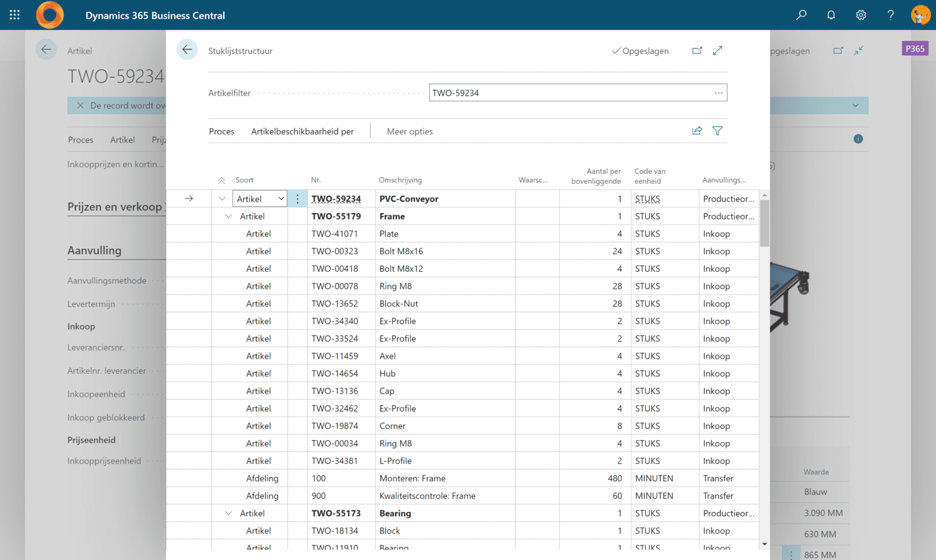Open the app launcher waffle menu

(15, 15)
